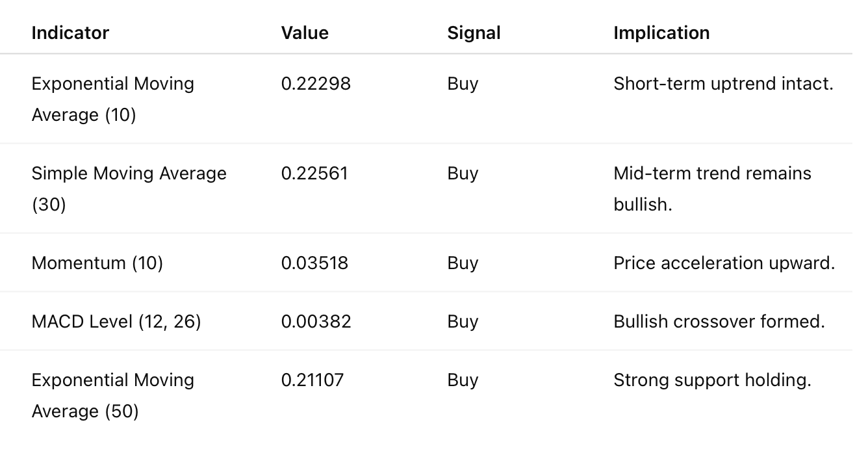Select the text 'Short-term uptrend intact.'
This screenshot has height=455, width=868.
(723, 83)
